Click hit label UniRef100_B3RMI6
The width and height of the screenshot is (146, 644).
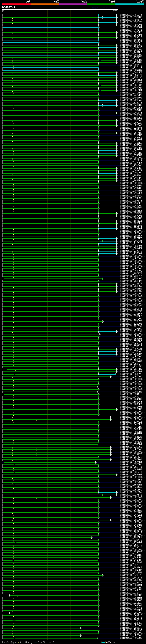(131, 540)
